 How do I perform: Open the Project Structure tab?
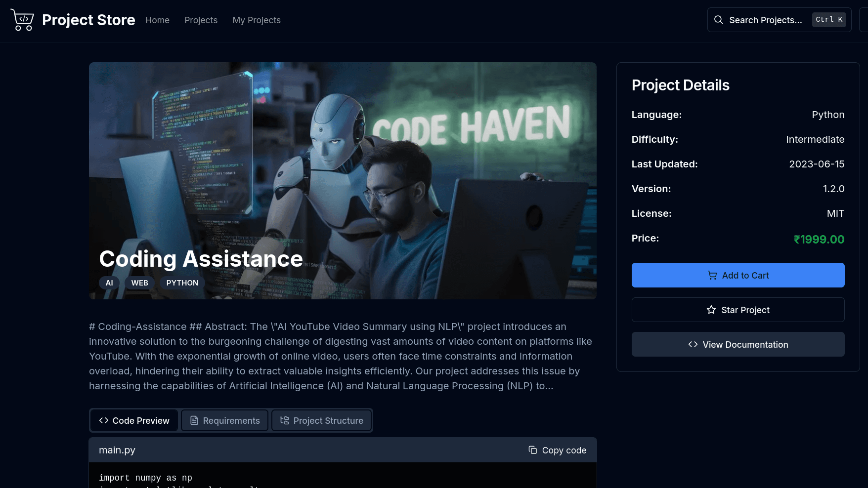click(321, 420)
